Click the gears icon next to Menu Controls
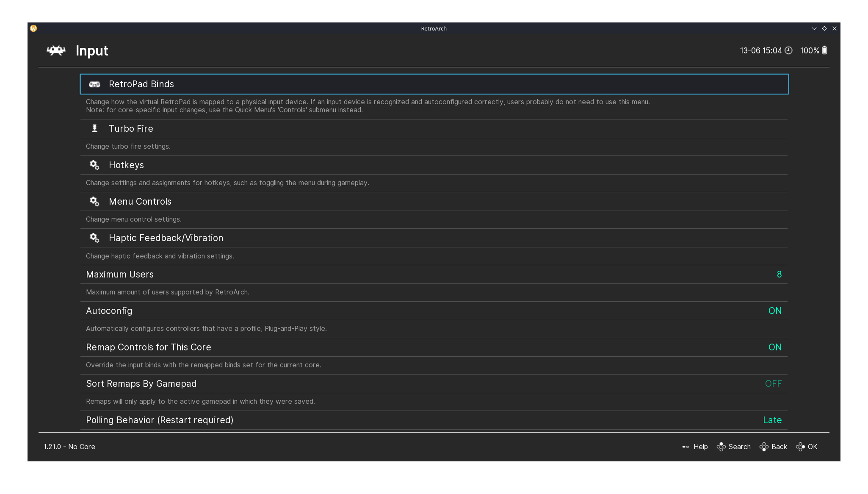This screenshot has height=494, width=868. coord(94,202)
